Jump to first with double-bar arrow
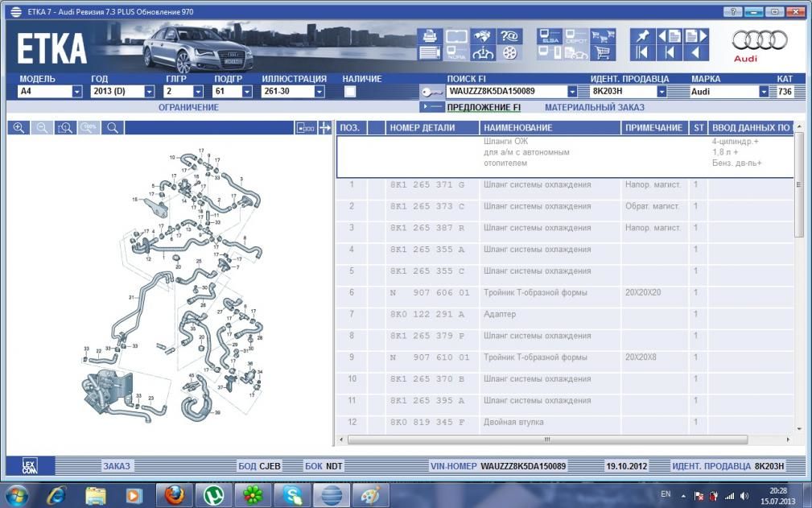 pyautogui.click(x=643, y=53)
